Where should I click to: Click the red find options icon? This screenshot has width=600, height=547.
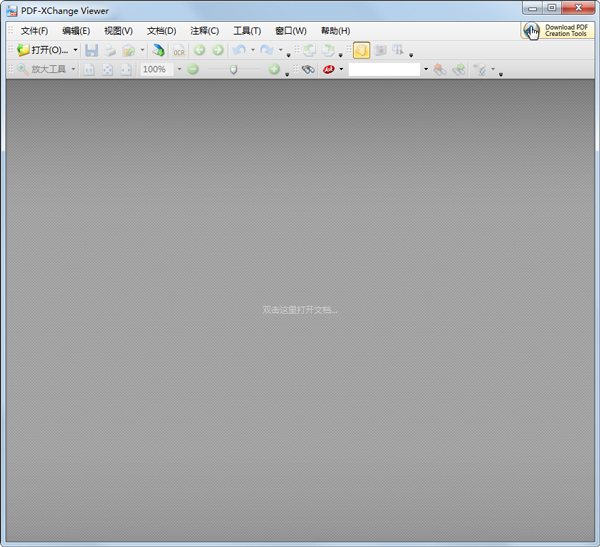tap(329, 69)
